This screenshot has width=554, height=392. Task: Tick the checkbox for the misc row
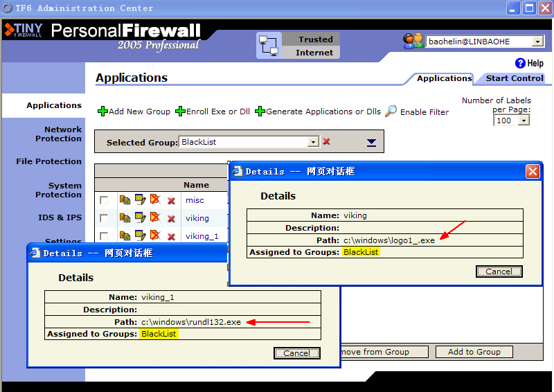coord(104,200)
